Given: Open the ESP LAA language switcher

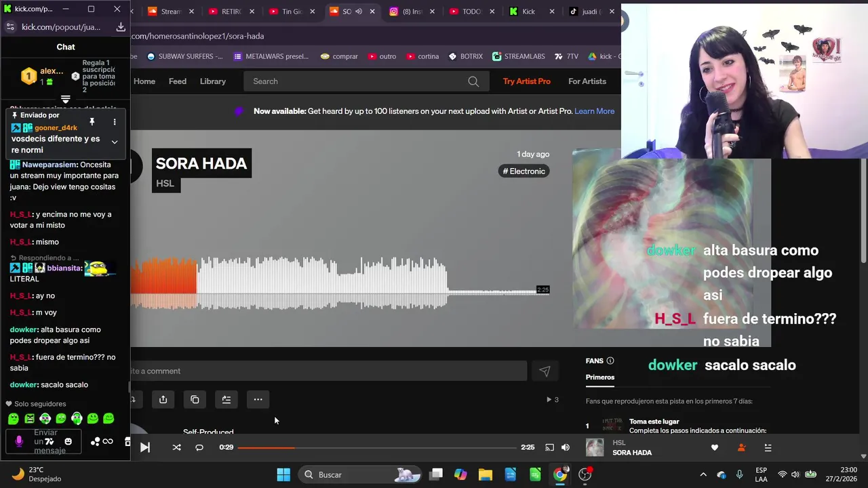Looking at the screenshot, I should tap(762, 474).
